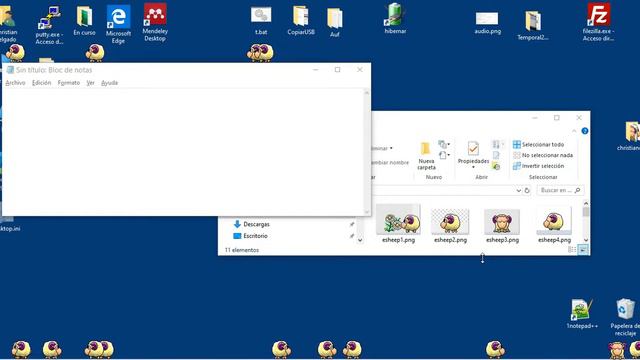The width and height of the screenshot is (640, 360).
Task: Open the notepad++ desktop shortcut
Action: (x=582, y=313)
